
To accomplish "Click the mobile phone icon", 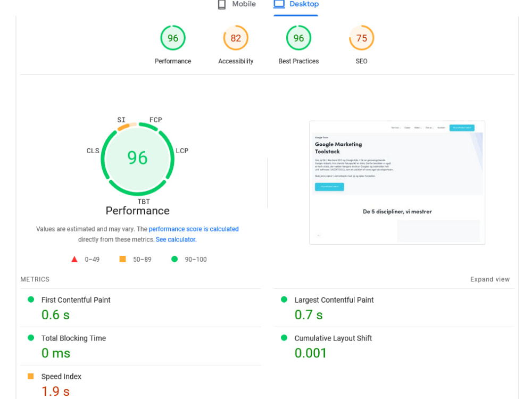I will (222, 4).
